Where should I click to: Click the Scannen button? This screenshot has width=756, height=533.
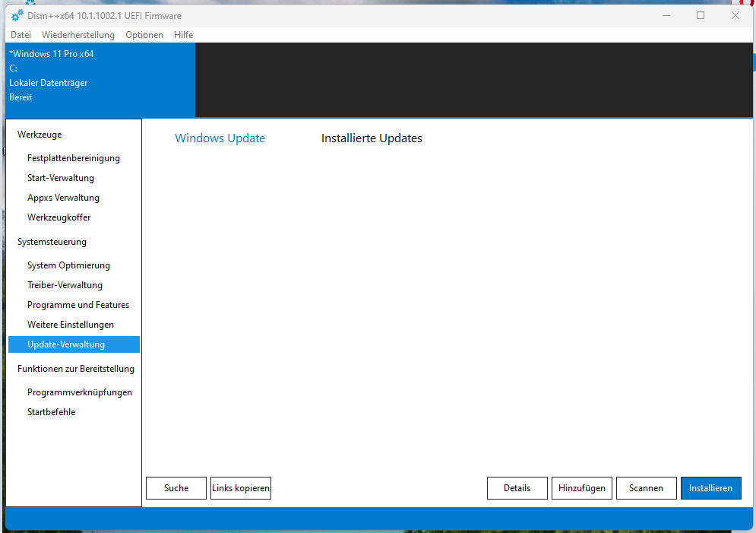[x=646, y=488]
